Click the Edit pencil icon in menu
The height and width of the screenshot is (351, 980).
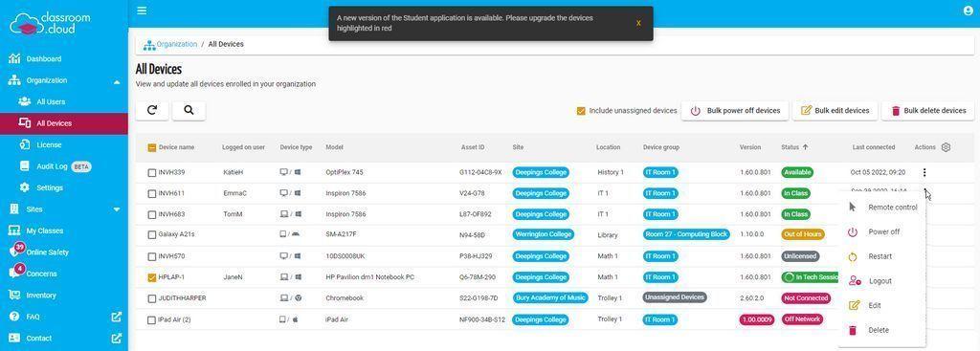[854, 305]
